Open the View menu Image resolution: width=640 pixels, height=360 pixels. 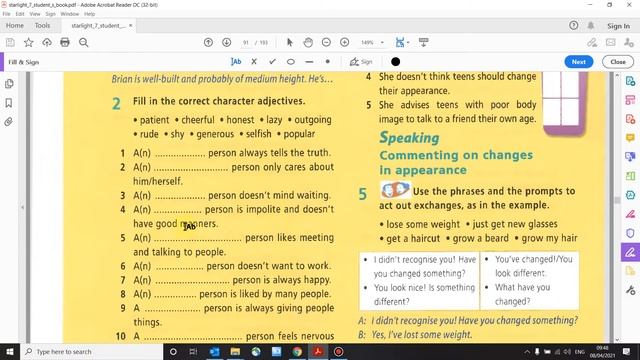tap(35, 14)
